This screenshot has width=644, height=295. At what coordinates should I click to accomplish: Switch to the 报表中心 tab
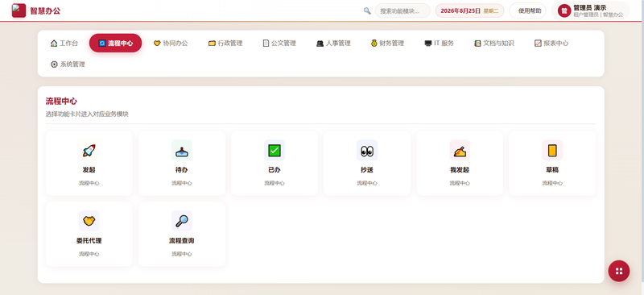[551, 44]
